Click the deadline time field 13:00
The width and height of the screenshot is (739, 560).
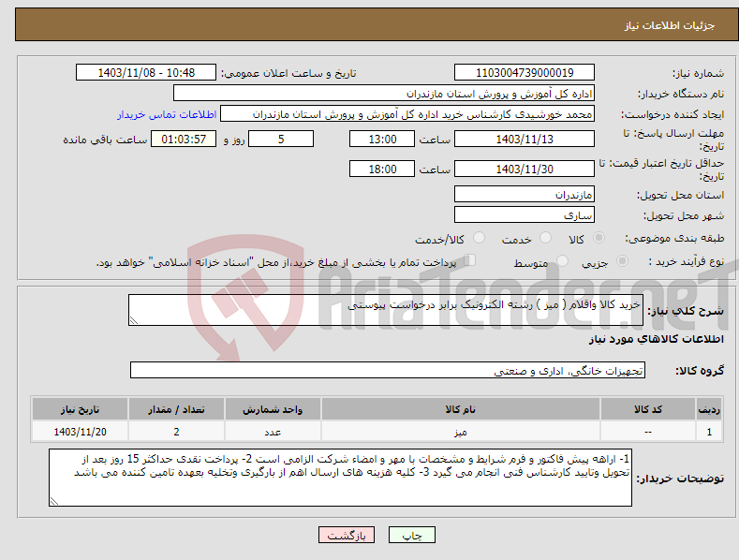[382, 139]
